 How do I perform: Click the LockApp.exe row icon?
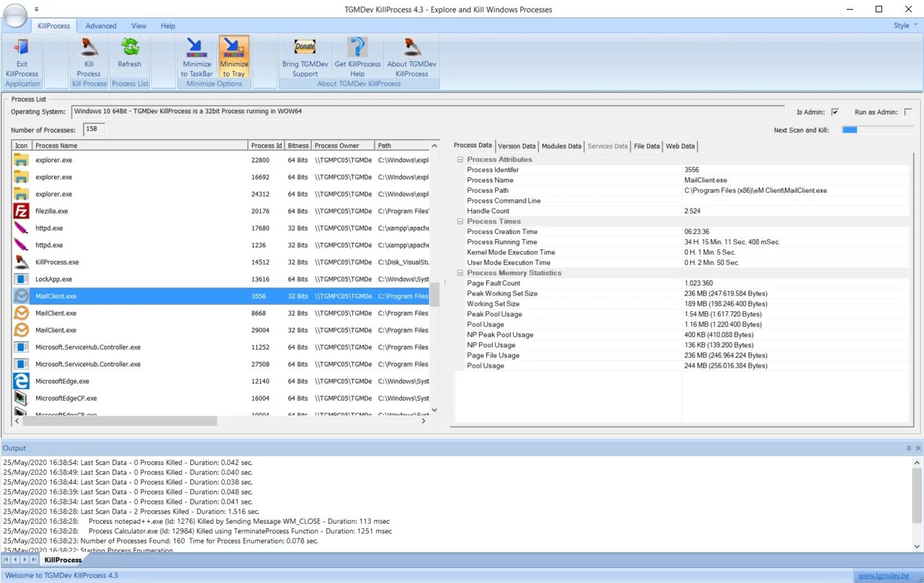pos(21,279)
